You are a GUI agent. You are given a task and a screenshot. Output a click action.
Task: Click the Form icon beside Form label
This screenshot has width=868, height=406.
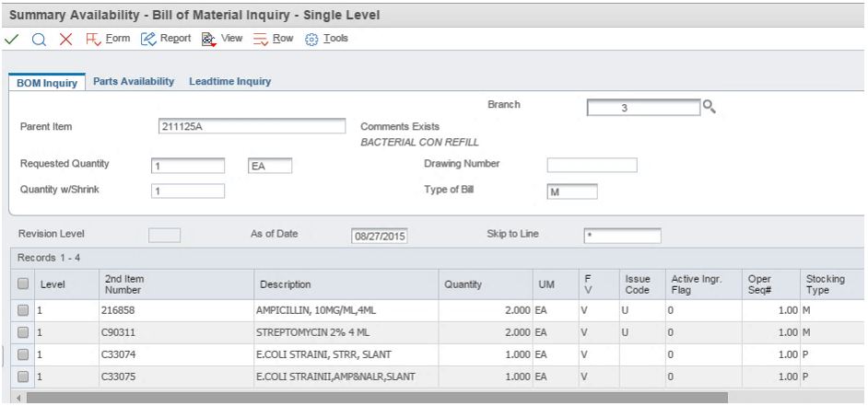[94, 40]
